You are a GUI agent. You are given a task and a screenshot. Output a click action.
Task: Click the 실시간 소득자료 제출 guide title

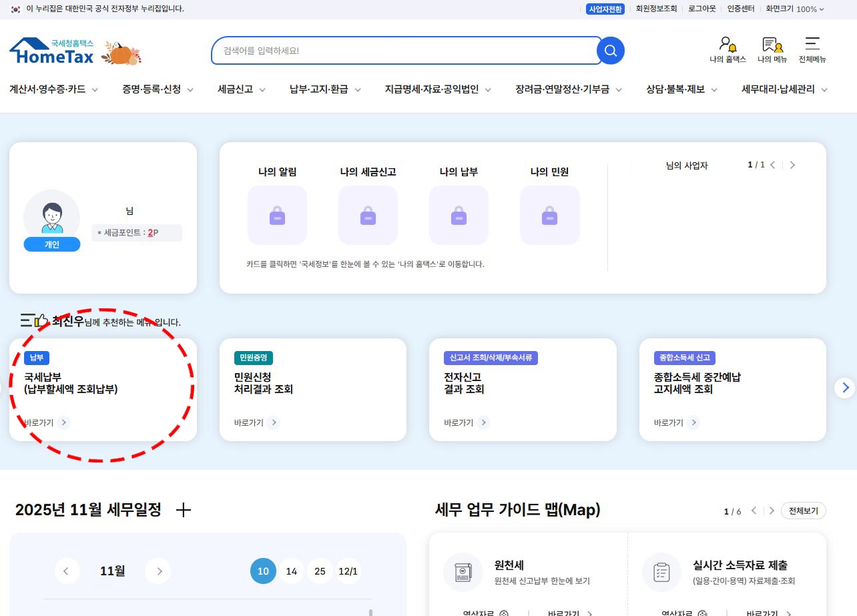click(x=740, y=565)
